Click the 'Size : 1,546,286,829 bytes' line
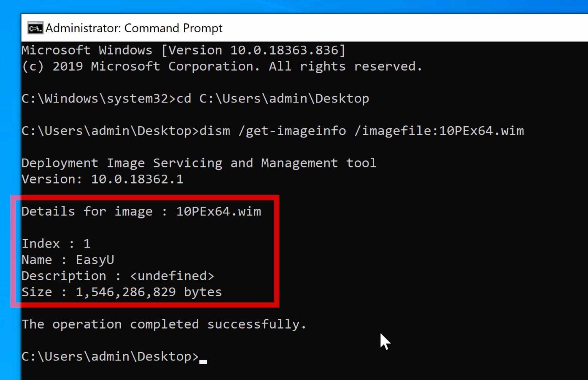Viewport: 588px width, 380px height. pyautogui.click(x=121, y=292)
